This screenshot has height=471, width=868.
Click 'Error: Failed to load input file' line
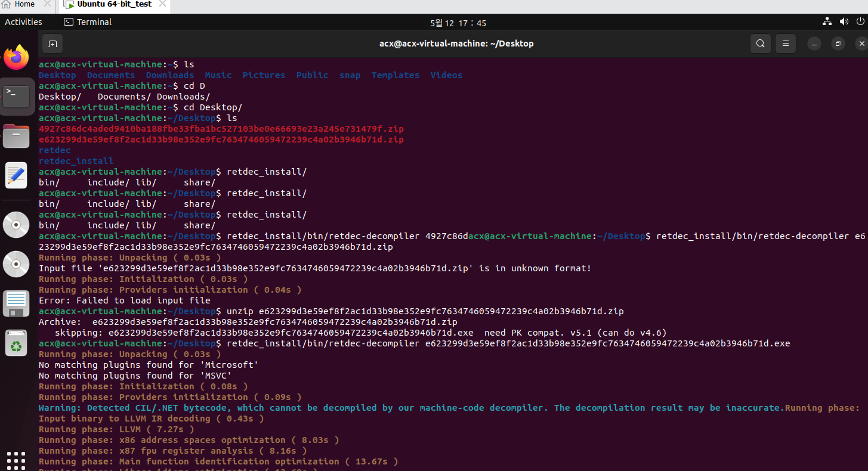click(125, 300)
